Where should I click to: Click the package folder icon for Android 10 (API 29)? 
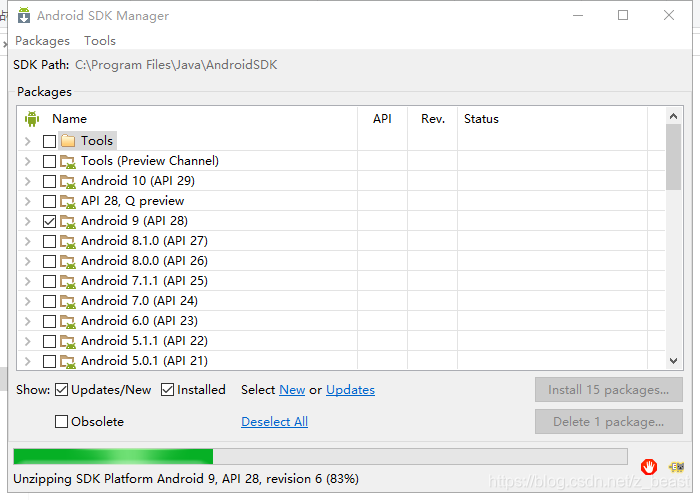(x=68, y=182)
